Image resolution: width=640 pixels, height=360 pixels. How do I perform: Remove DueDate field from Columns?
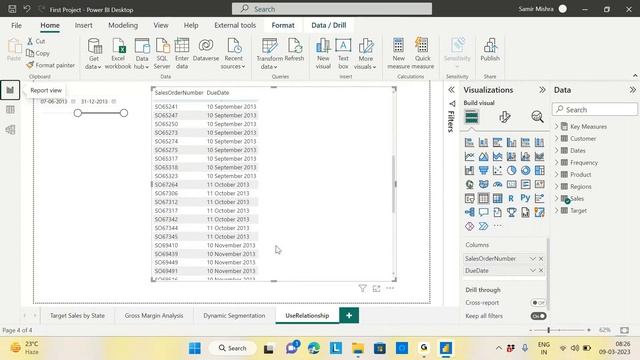[541, 271]
